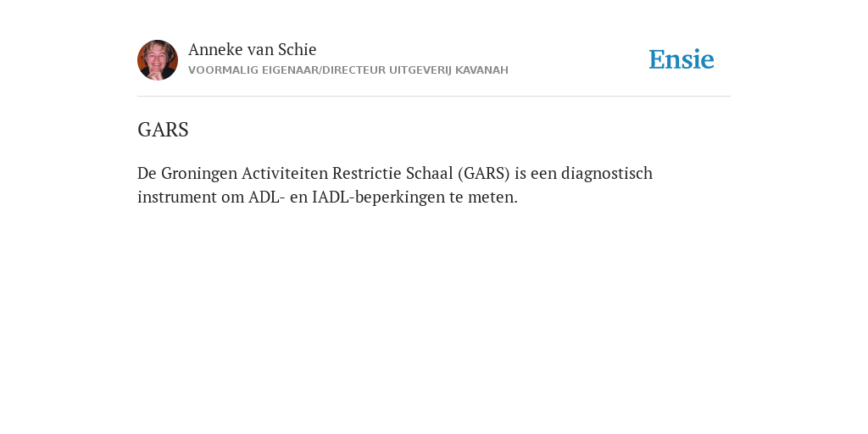Click the parenthesized (GARS) abbreviation in the paragraph
This screenshot has width=868, height=434.
tap(484, 173)
